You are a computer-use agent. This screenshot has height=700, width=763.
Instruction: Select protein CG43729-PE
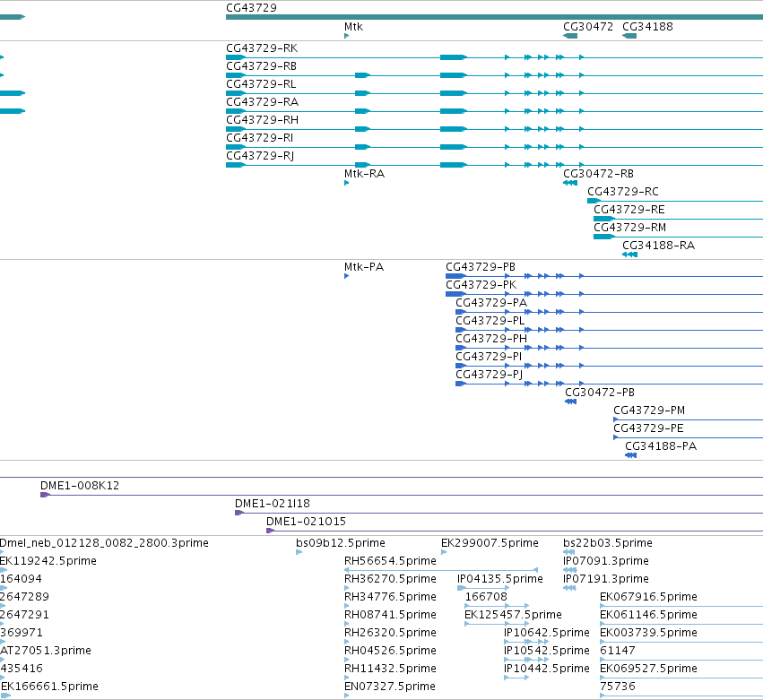pyautogui.click(x=648, y=428)
